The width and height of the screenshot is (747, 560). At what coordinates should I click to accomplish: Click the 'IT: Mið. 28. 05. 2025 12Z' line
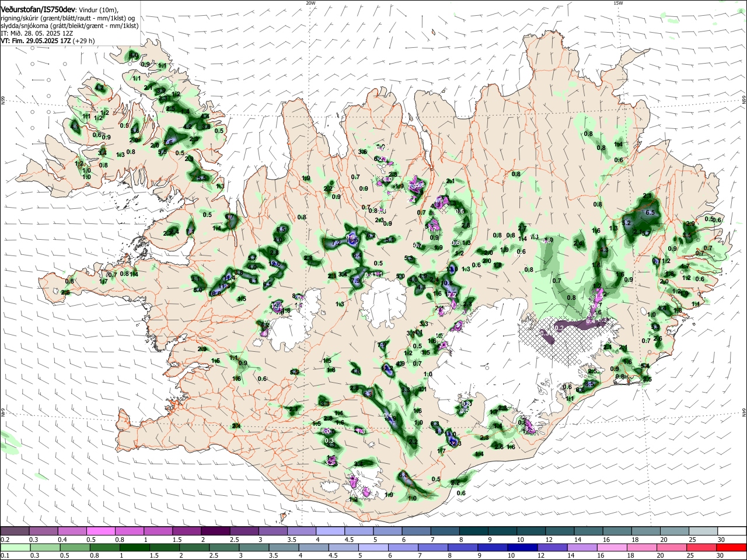[37, 34]
